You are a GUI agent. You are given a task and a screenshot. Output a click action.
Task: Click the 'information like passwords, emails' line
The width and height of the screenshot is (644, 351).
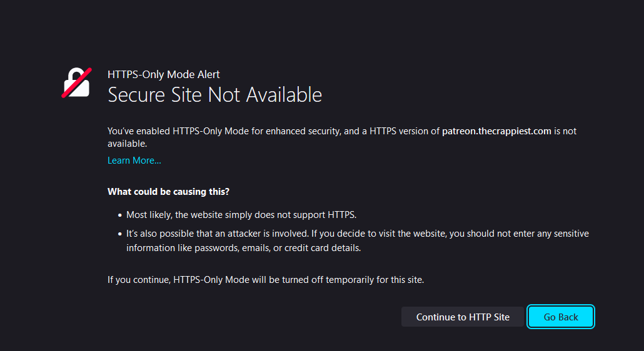[244, 248]
